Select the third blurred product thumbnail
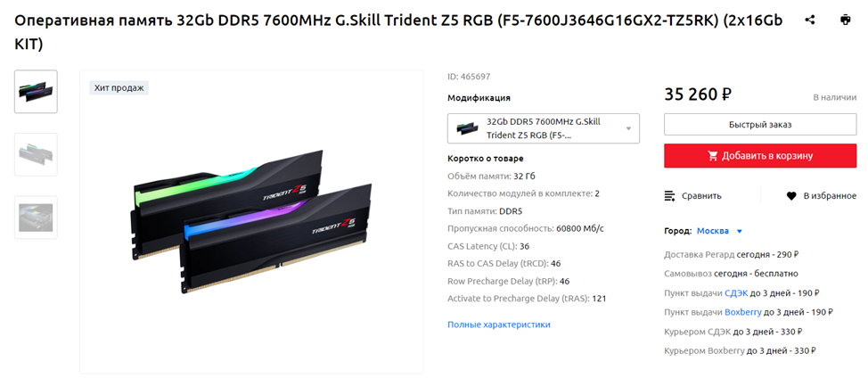Viewport: 868px width, 378px height. point(36,218)
